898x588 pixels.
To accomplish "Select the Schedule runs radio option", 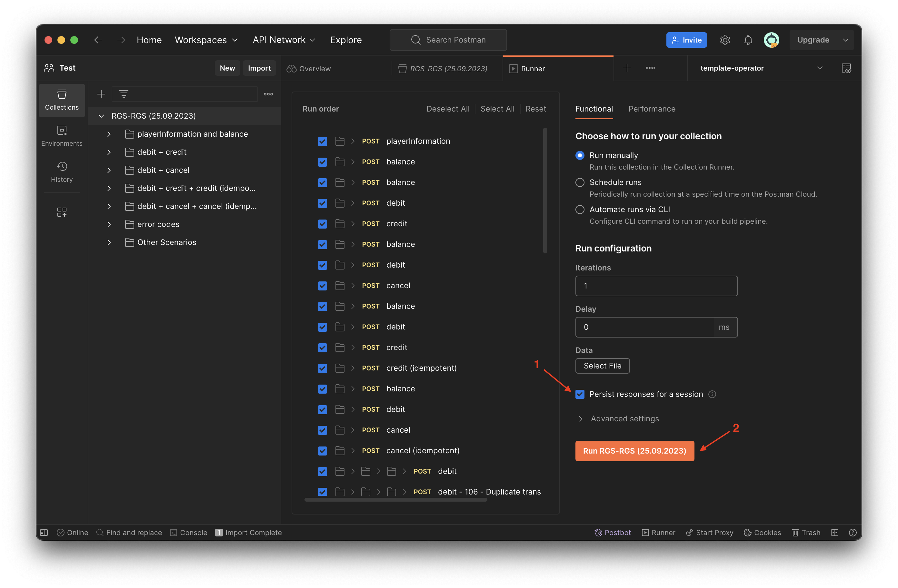I will (580, 182).
